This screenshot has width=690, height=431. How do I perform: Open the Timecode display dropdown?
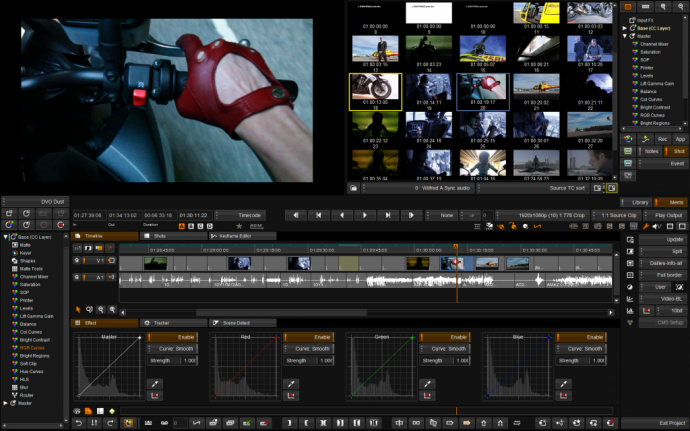pos(240,215)
